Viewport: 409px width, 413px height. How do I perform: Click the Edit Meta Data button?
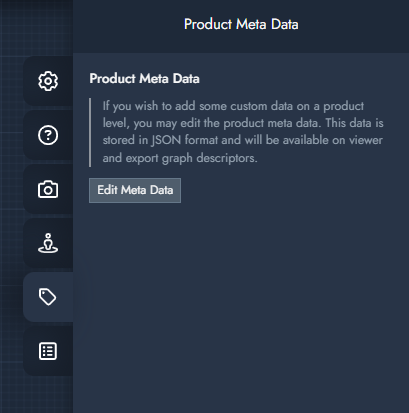pyautogui.click(x=135, y=190)
